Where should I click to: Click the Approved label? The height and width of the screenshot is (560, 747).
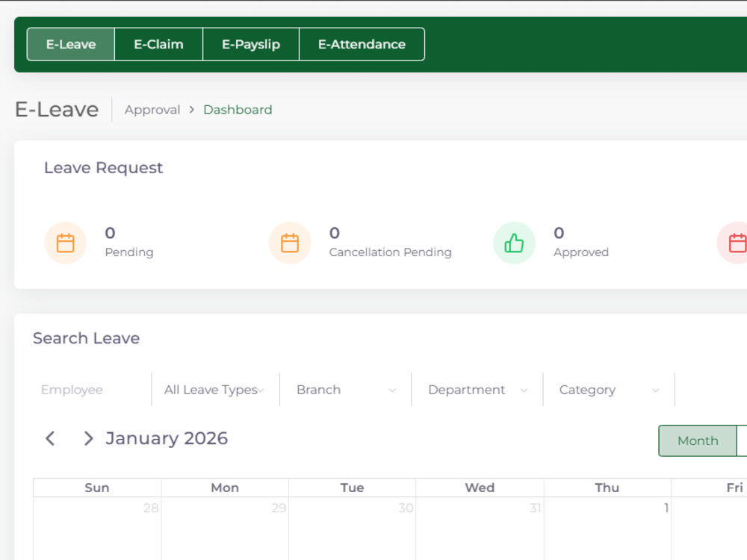click(580, 252)
